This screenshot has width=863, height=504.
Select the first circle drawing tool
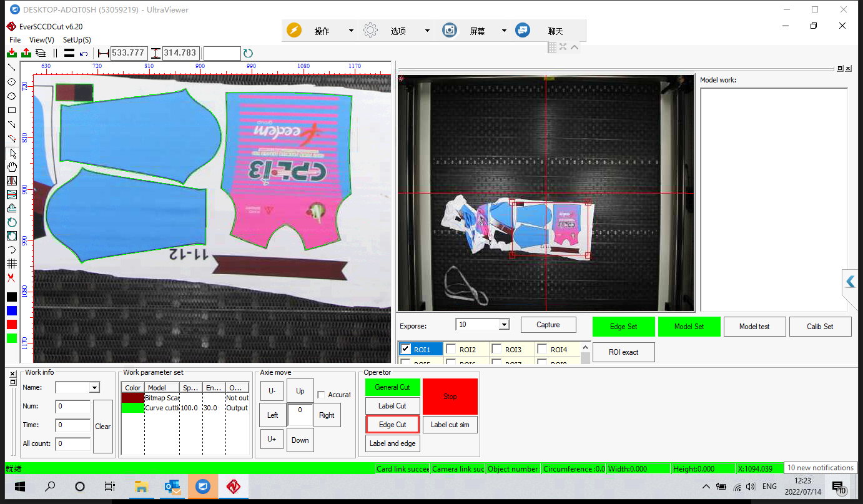[x=11, y=81]
